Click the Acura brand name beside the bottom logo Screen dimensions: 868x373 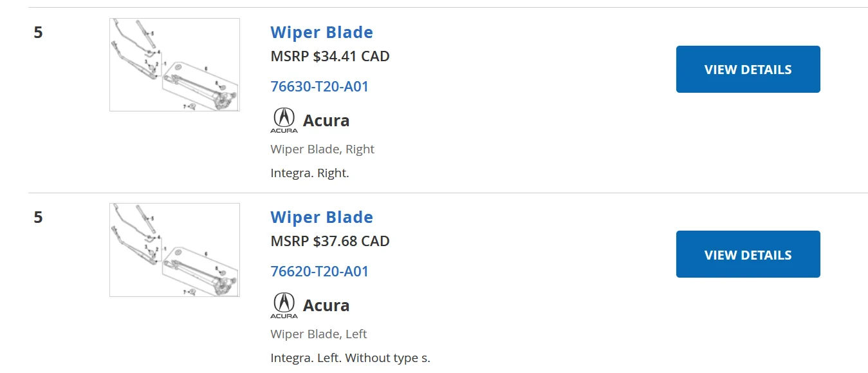tap(326, 305)
